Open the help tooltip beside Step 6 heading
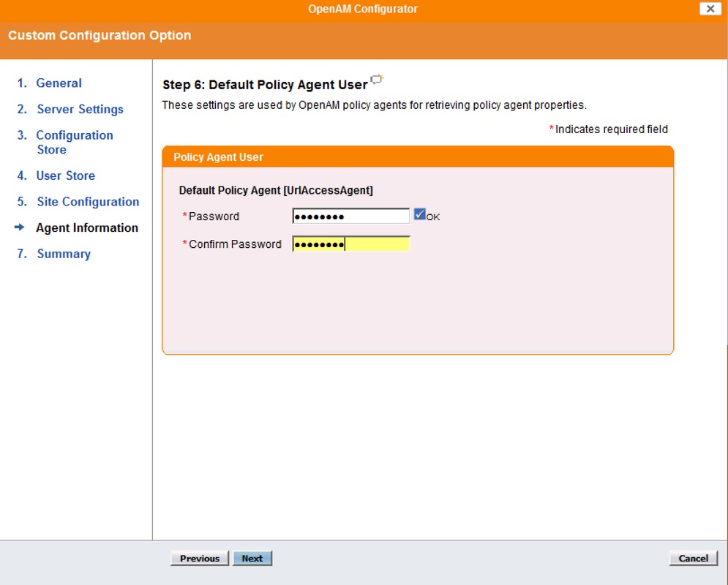728x585 pixels. coord(376,78)
